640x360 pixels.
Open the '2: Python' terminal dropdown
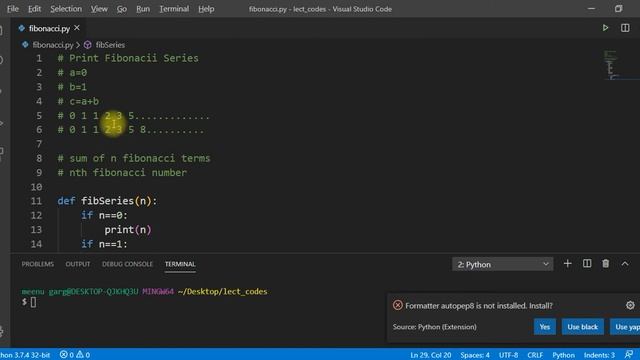pyautogui.click(x=502, y=264)
